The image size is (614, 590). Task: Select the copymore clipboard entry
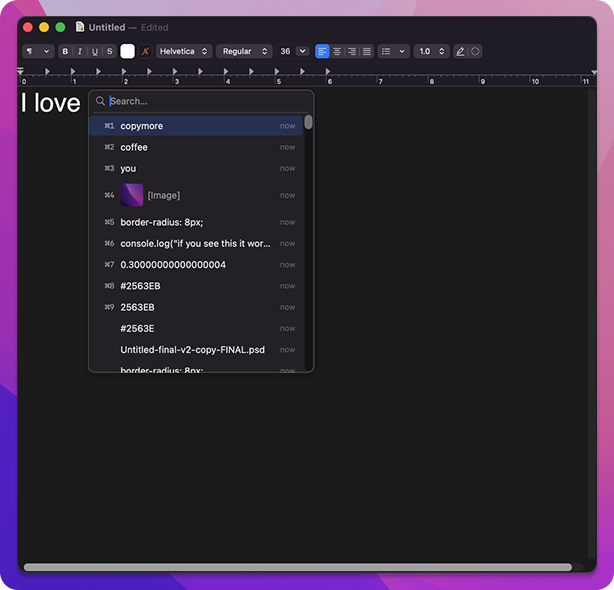[196, 126]
